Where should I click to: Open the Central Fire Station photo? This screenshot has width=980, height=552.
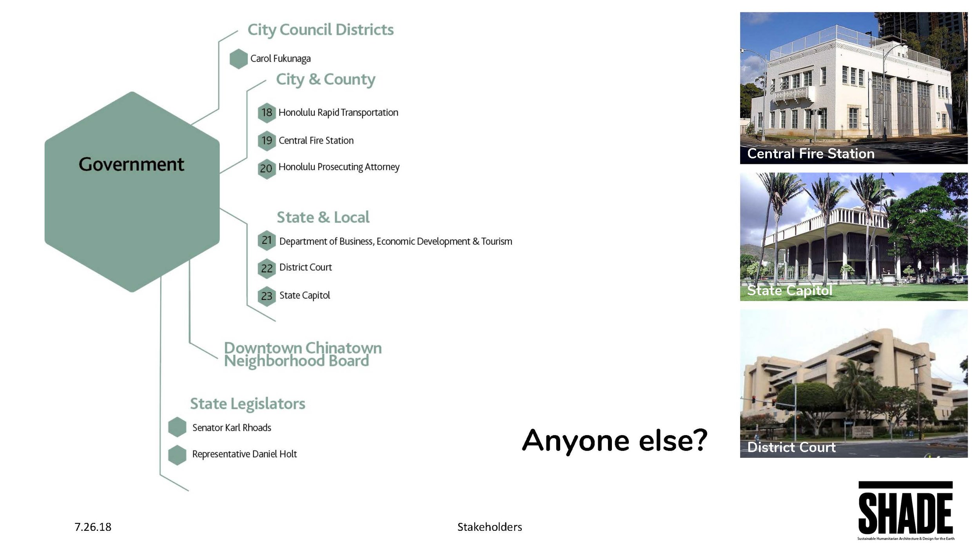coord(854,88)
